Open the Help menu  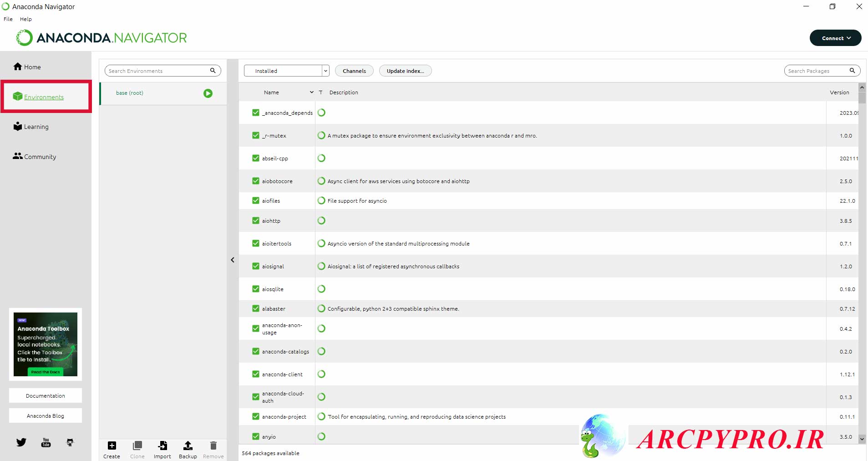click(x=26, y=19)
